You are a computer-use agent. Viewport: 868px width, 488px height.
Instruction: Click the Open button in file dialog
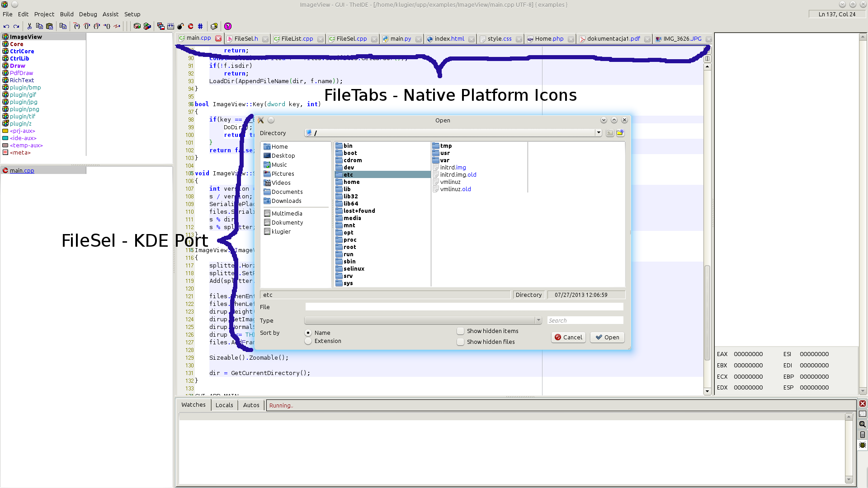point(607,337)
